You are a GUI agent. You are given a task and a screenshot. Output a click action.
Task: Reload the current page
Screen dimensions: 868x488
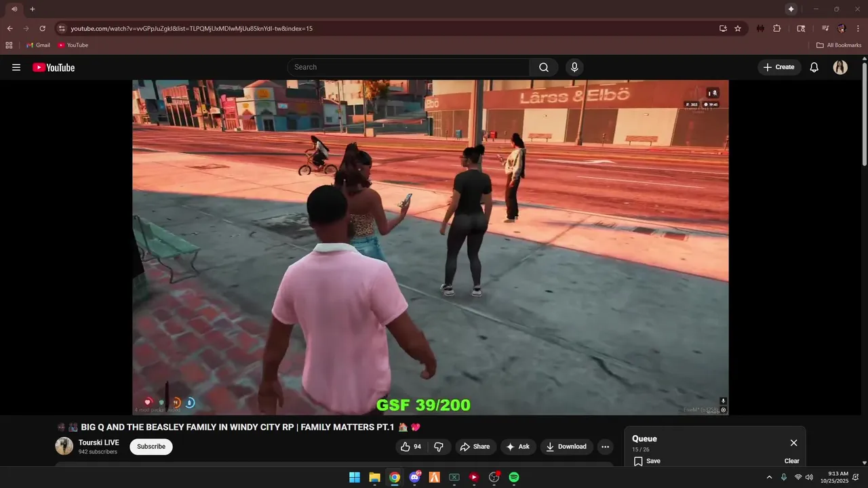(42, 28)
